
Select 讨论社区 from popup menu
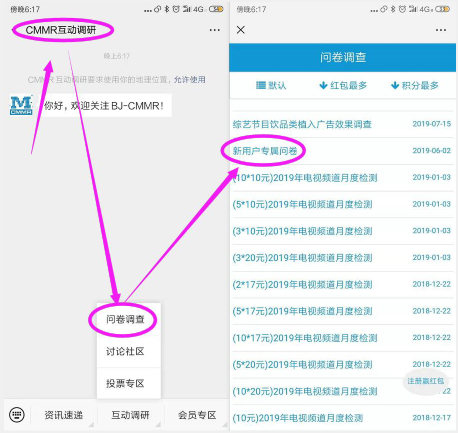[125, 351]
